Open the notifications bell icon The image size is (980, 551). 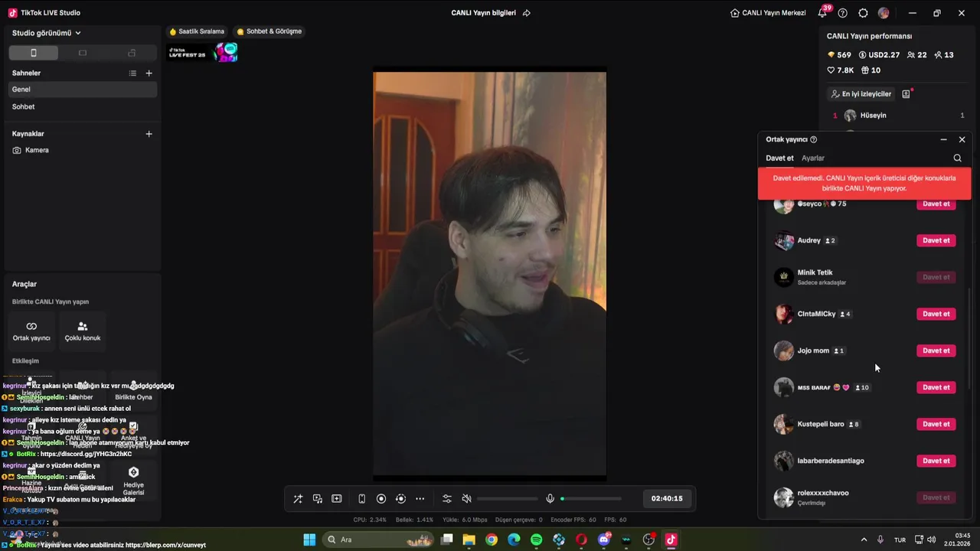click(x=822, y=13)
